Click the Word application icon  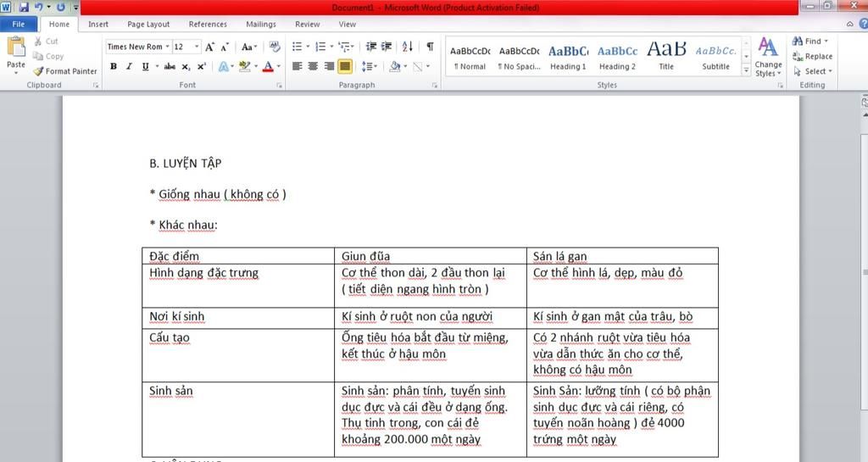[x=6, y=7]
